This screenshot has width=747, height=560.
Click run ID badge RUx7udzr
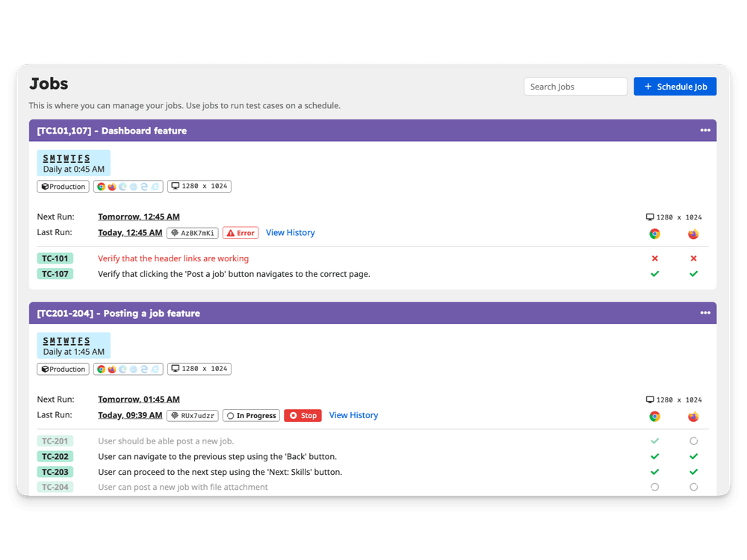click(x=193, y=416)
